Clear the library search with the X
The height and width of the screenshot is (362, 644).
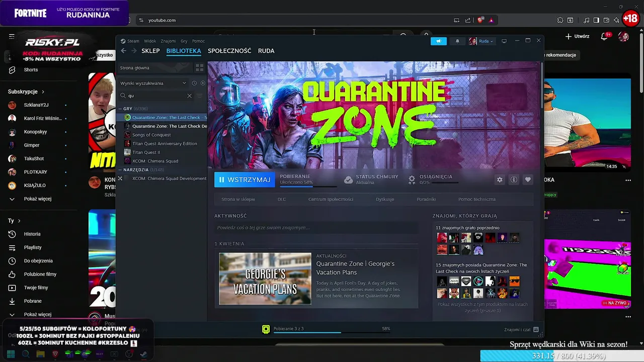[189, 96]
